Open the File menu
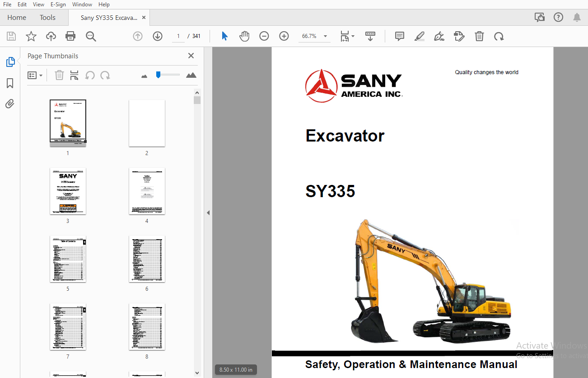 pos(7,4)
